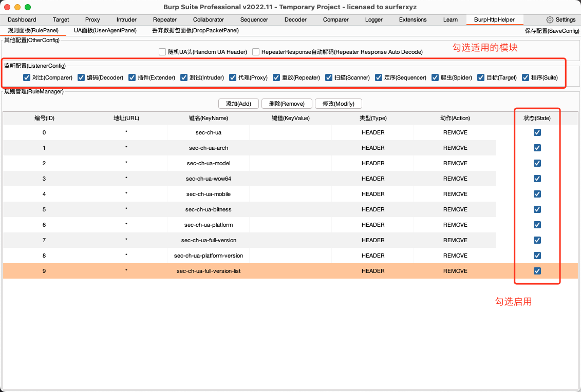The width and height of the screenshot is (581, 392).
Task: Open the Repeater tab
Action: pyautogui.click(x=165, y=19)
